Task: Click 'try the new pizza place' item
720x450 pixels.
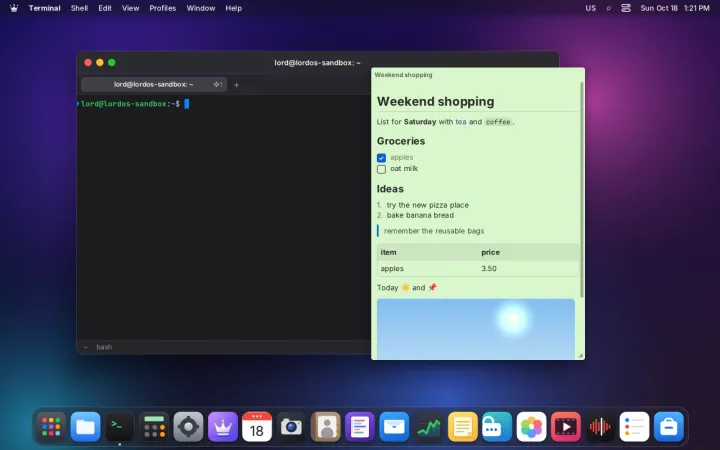Action: pyautogui.click(x=428, y=205)
